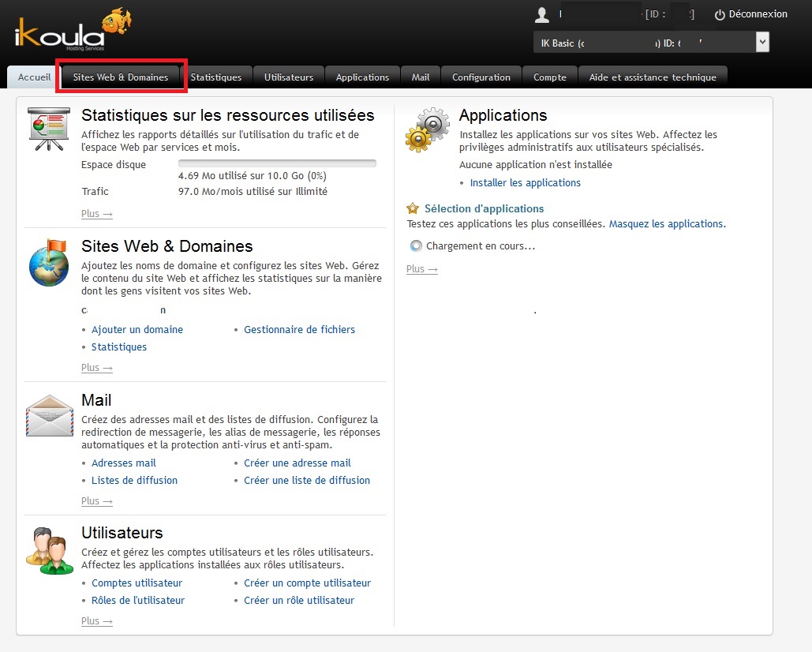The width and height of the screenshot is (812, 652).
Task: Expand Plus under Statistiques sur les ressources
Action: point(96,214)
